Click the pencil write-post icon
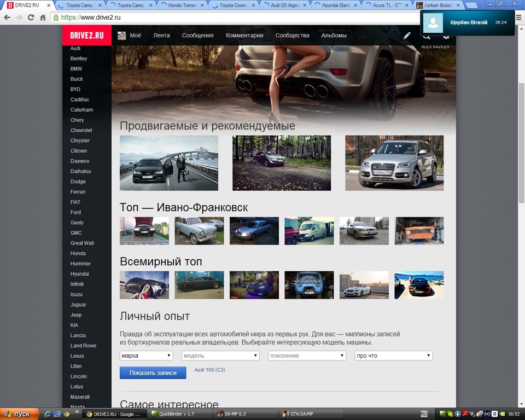Viewport: 525px width, 420px height. [406, 36]
